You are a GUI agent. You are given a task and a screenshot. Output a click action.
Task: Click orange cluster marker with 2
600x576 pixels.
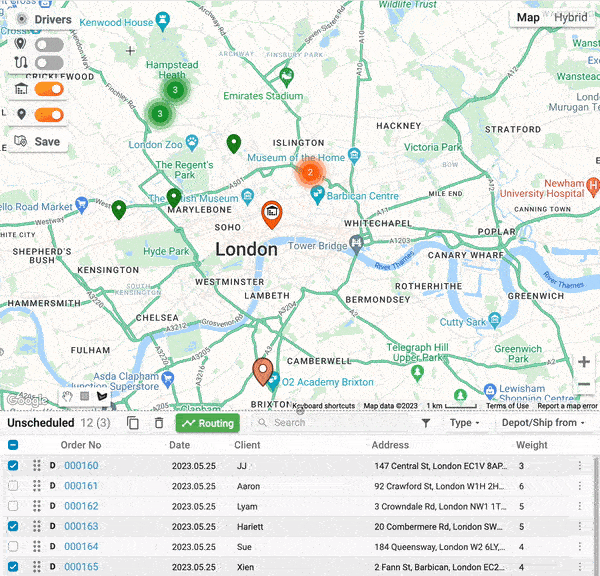point(310,172)
